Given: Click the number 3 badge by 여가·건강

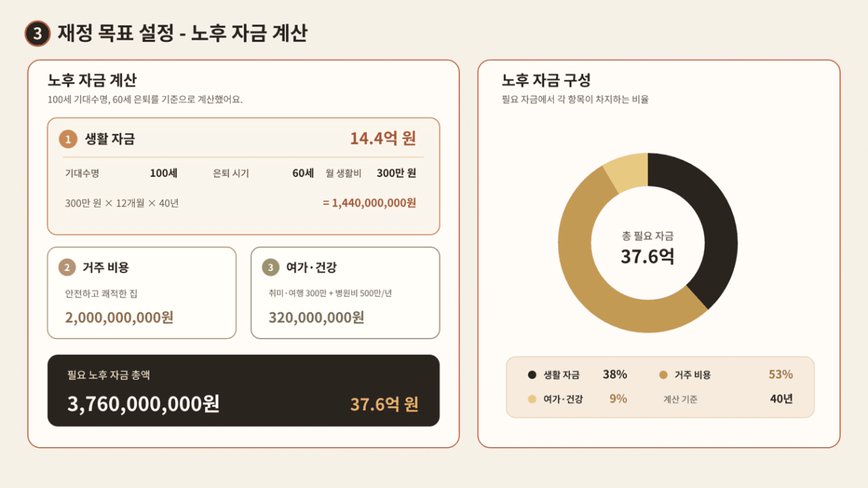Looking at the screenshot, I should click(x=271, y=268).
